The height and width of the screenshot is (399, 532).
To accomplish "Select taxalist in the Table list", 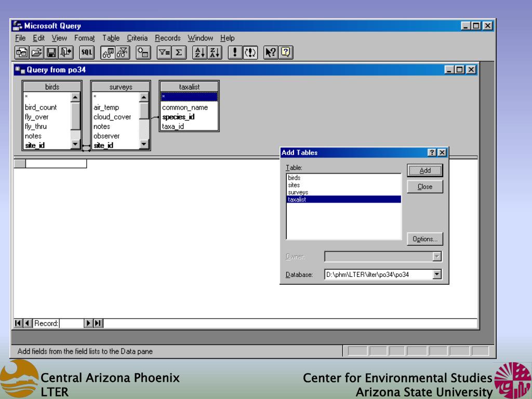I will click(344, 199).
